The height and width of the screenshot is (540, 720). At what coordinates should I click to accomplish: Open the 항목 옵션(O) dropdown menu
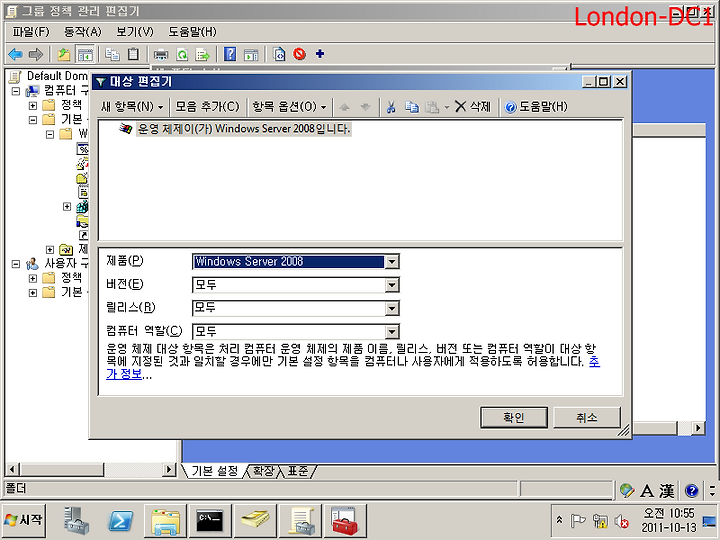(x=289, y=107)
